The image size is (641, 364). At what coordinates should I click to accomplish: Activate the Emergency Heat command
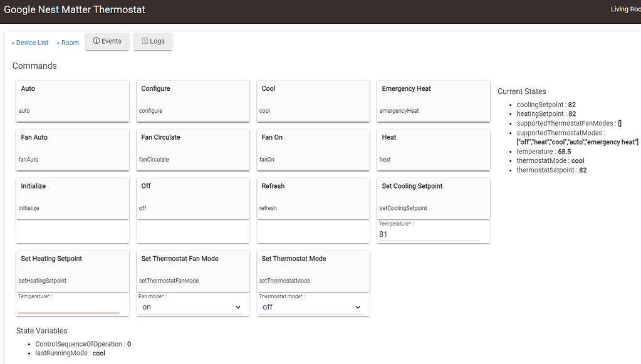(x=433, y=100)
